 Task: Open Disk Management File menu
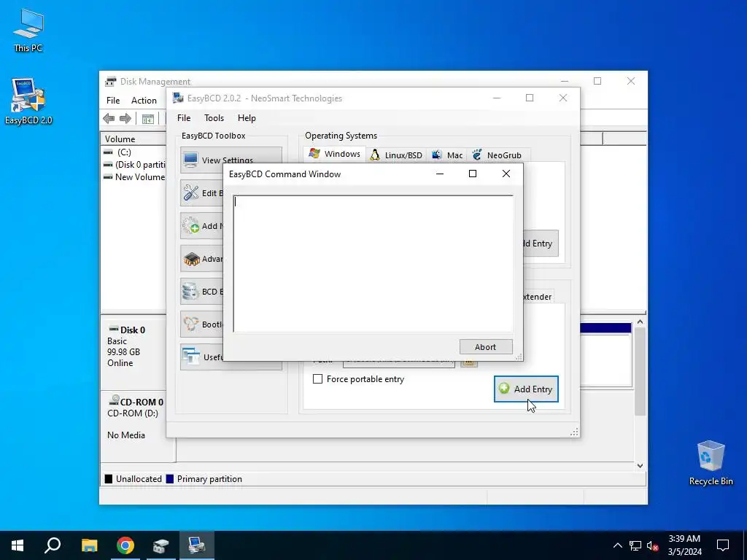point(113,101)
